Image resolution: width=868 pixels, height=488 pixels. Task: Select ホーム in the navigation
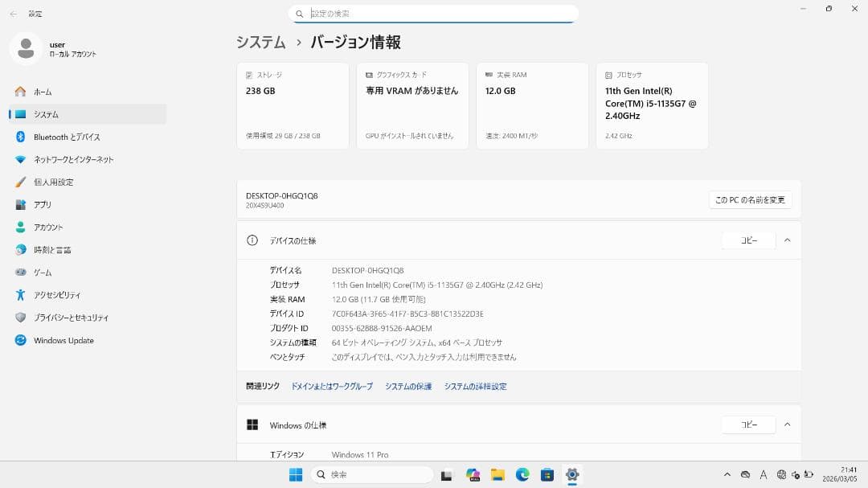[88, 92]
